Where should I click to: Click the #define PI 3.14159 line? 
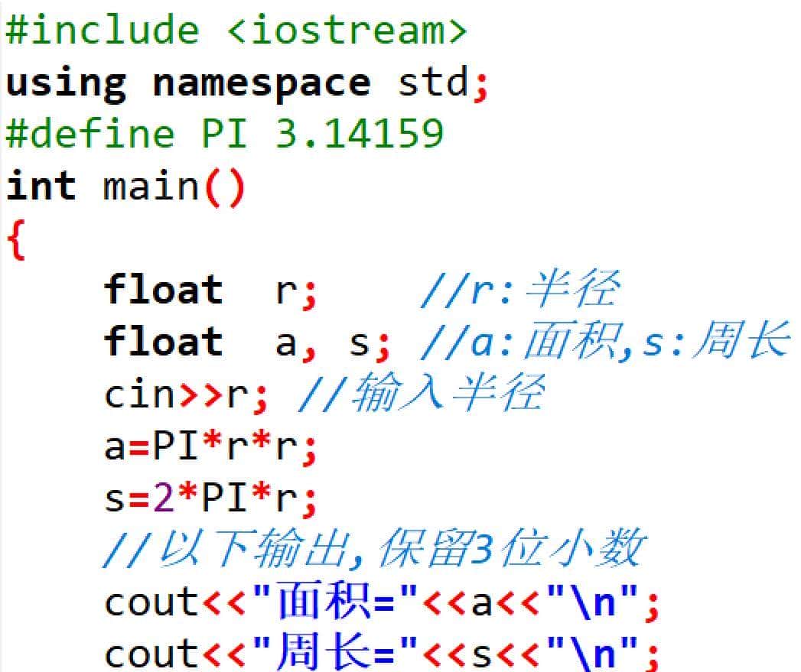click(222, 131)
